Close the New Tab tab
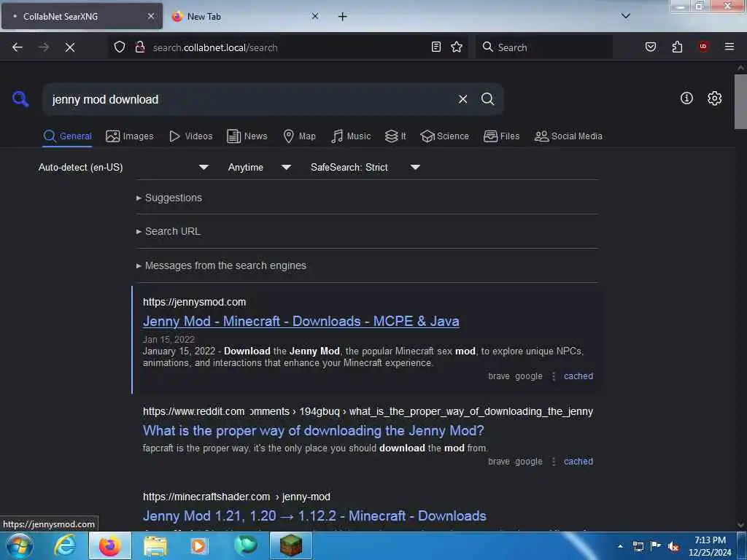 315,16
